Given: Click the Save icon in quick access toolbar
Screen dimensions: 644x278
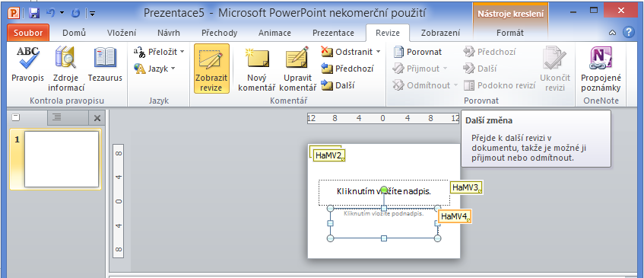Looking at the screenshot, I should (34, 13).
